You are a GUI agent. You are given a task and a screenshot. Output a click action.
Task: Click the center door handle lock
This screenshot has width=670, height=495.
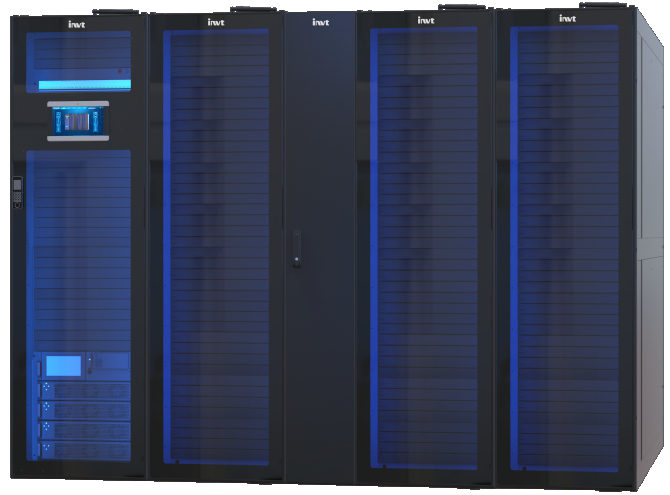[296, 248]
